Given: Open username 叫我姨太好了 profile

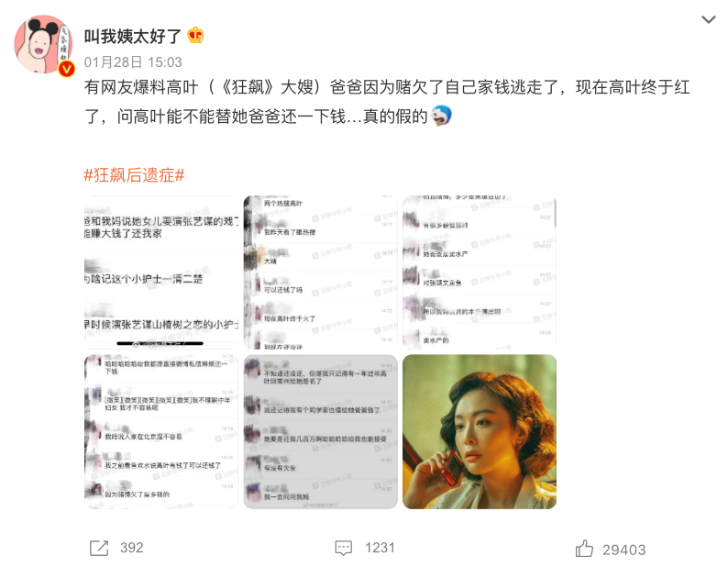Looking at the screenshot, I should coord(133,36).
